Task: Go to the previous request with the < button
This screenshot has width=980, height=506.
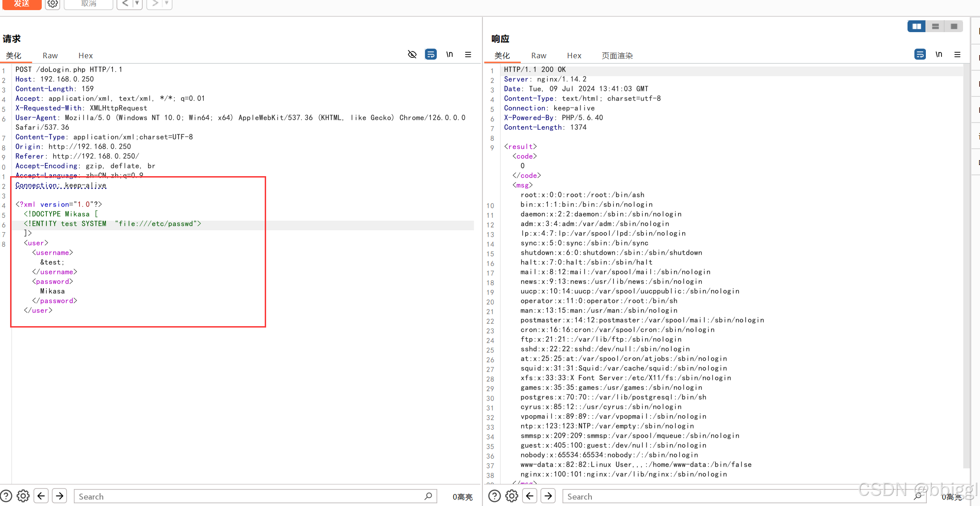Action: pyautogui.click(x=125, y=3)
